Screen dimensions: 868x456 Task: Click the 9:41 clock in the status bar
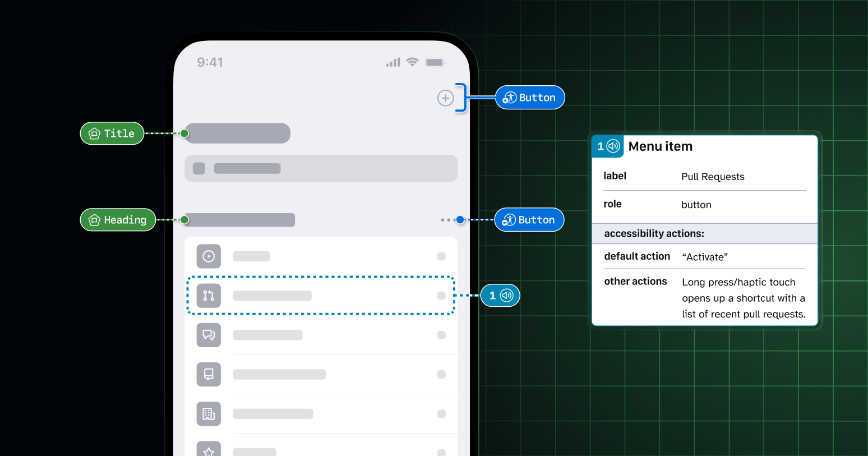coord(210,62)
